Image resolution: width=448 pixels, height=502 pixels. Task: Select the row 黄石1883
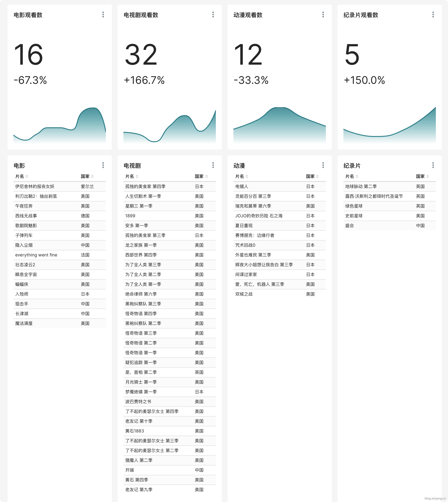pyautogui.click(x=170, y=431)
